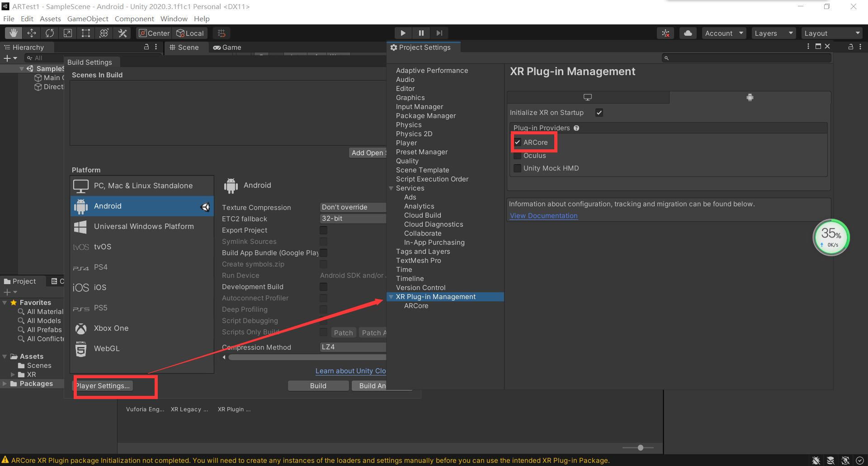Enable the ARCore plug-in provider
The width and height of the screenshot is (868, 466).
point(518,142)
